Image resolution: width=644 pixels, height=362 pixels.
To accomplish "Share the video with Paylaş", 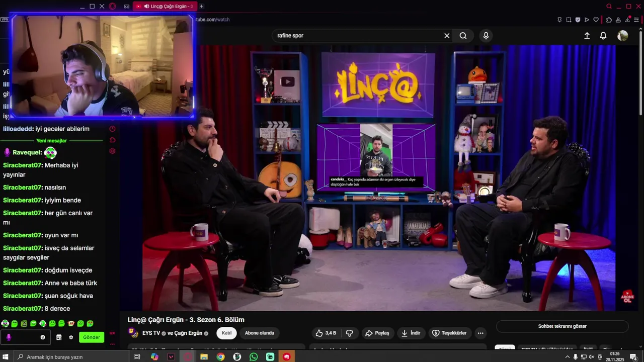I will pos(377,333).
